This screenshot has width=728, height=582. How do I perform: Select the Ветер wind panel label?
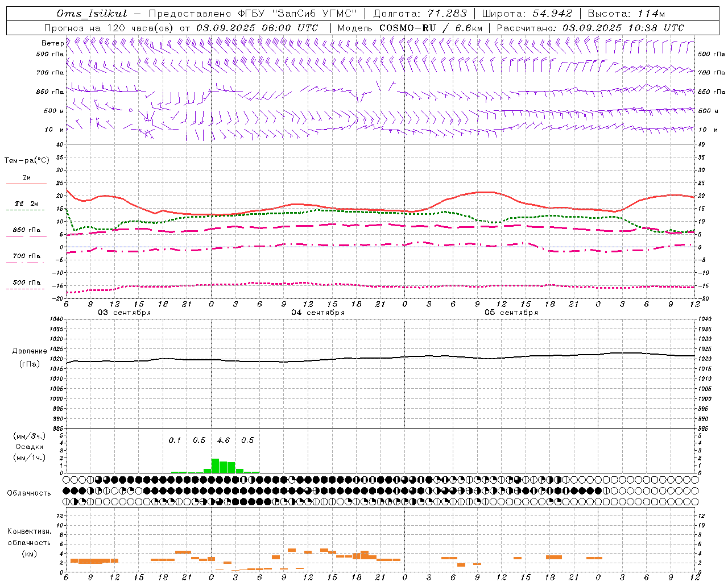[52, 43]
